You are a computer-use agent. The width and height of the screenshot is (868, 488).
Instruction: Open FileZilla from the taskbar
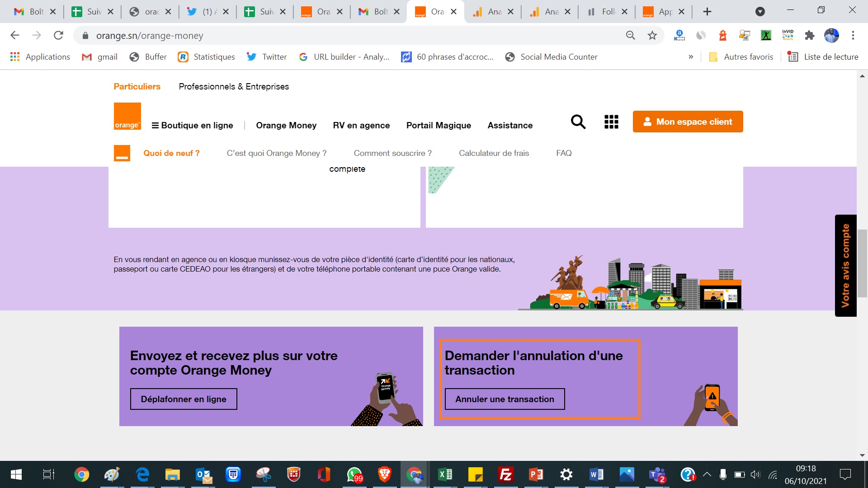pos(505,474)
